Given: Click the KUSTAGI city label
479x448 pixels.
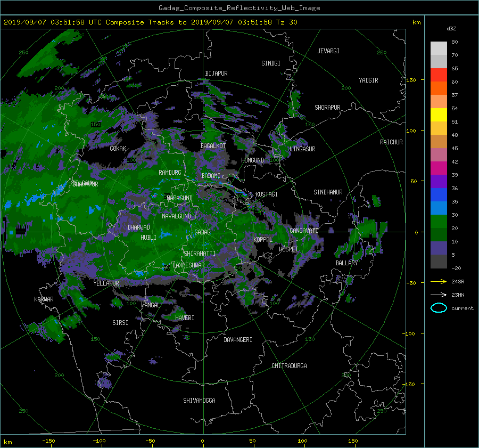Looking at the screenshot, I should 267,194.
